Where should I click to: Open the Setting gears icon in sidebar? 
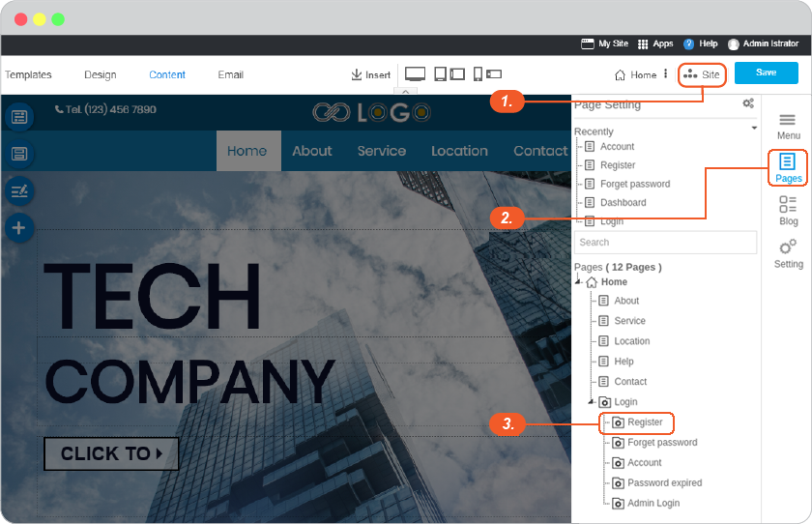tap(788, 247)
